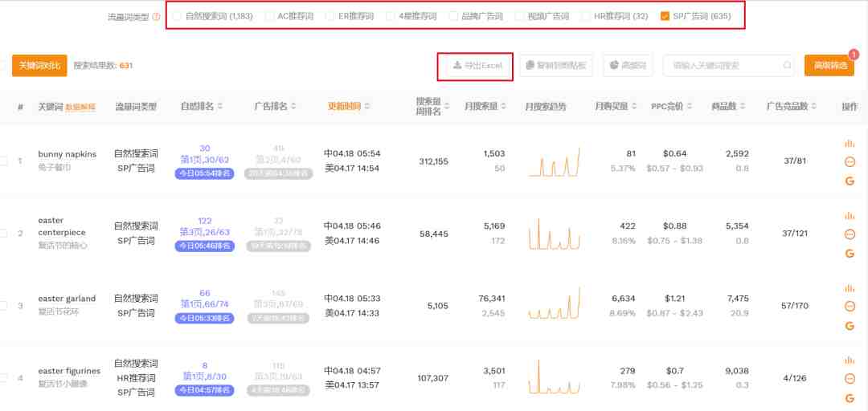
Task: Click the magnifier icon in keyword search box
Action: coord(787,65)
